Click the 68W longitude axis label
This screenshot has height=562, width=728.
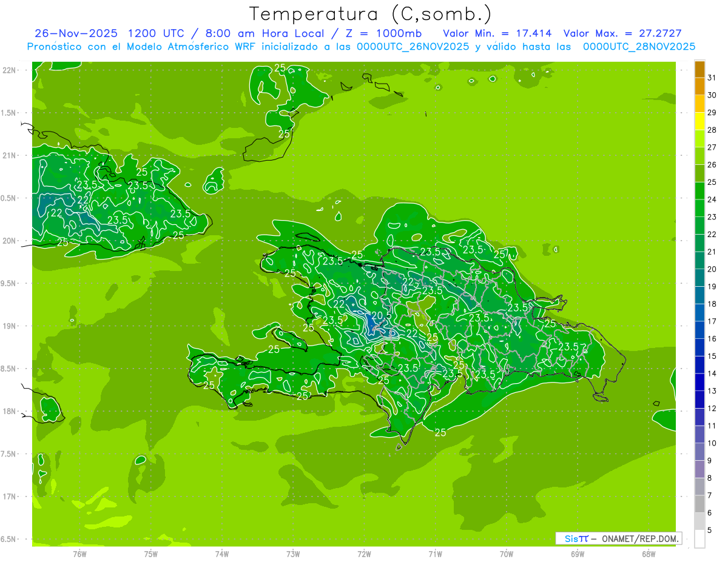(x=648, y=554)
